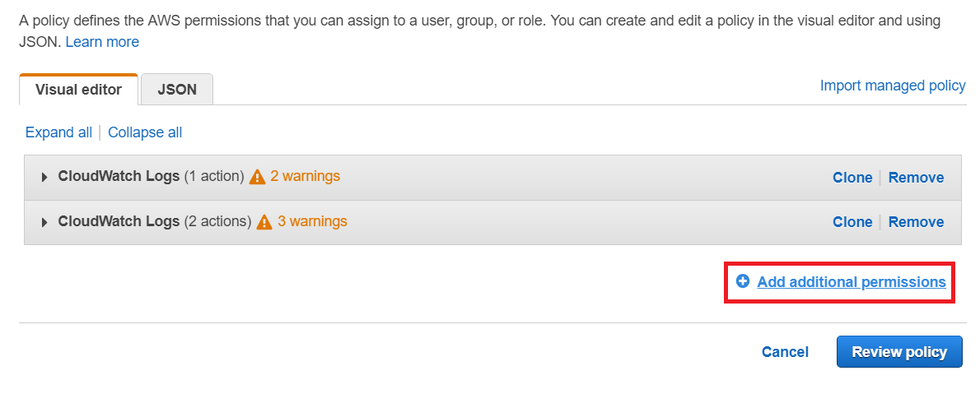Click the warning triangle icon beside 2 warnings
Screen dimensions: 980x394
tap(258, 177)
